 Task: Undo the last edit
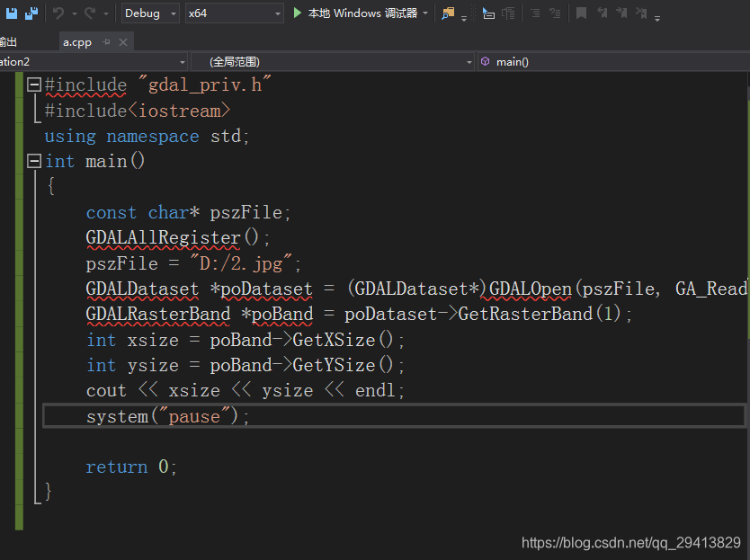58,13
